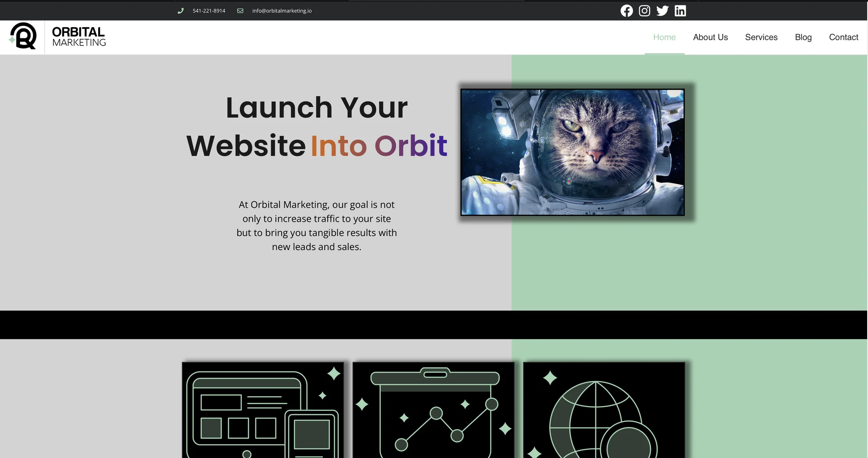Navigate to the Blog page
Image resolution: width=868 pixels, height=458 pixels.
tap(803, 37)
